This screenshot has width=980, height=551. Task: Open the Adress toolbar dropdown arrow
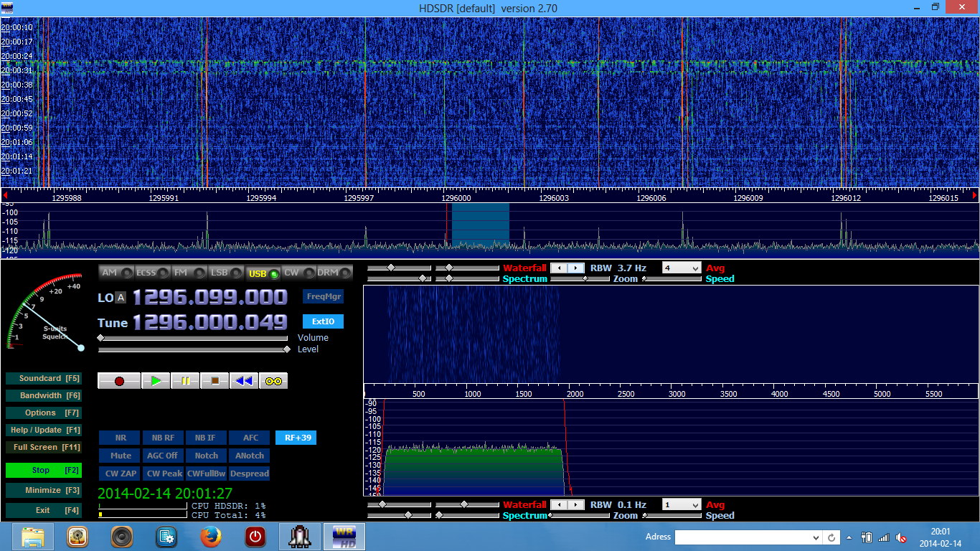[x=816, y=537]
